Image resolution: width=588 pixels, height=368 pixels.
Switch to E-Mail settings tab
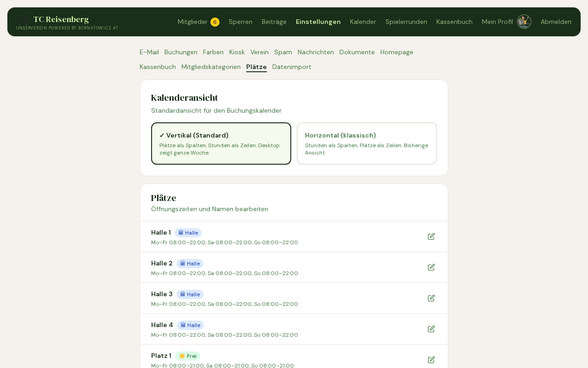(x=149, y=52)
